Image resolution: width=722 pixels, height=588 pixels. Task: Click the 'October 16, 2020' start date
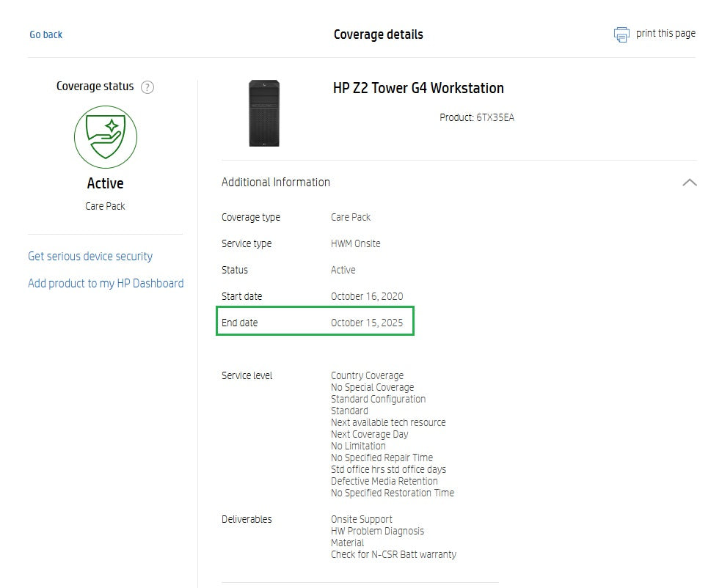[x=367, y=296]
